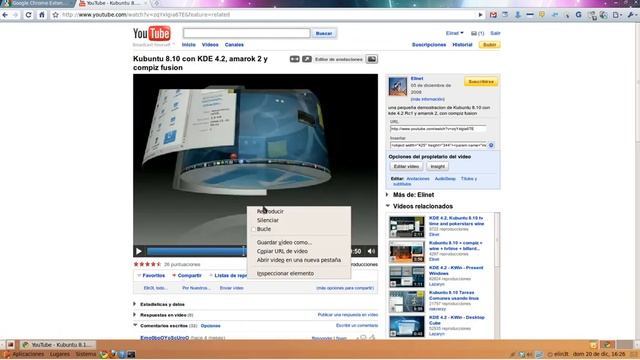Open the Suscripciones link
The image size is (640, 360).
click(x=429, y=44)
